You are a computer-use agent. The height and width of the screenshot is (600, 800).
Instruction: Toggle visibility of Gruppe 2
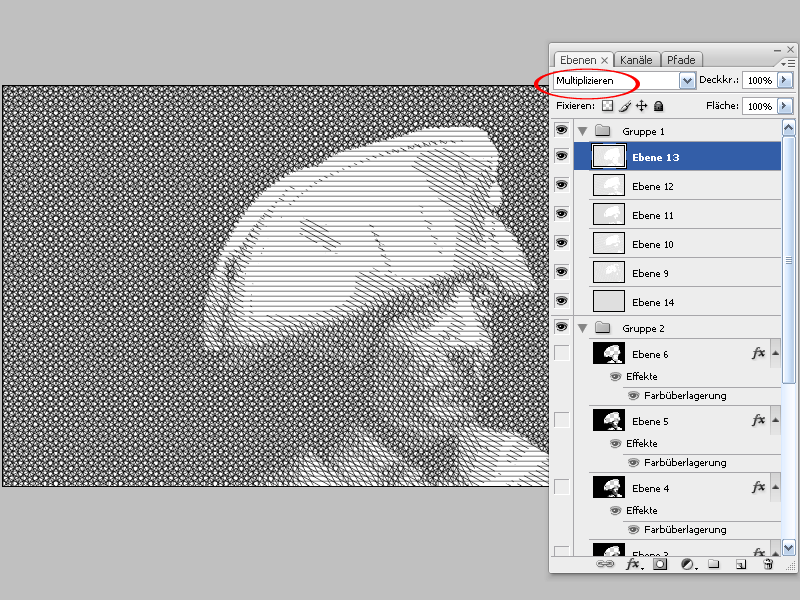tap(562, 327)
